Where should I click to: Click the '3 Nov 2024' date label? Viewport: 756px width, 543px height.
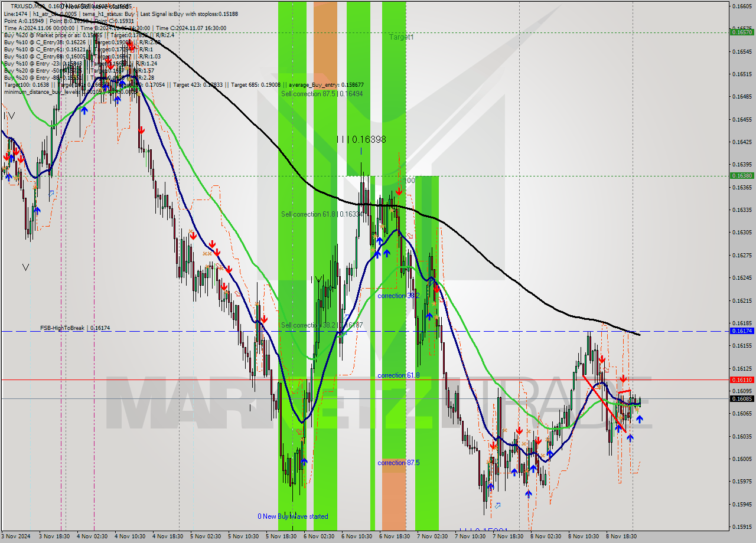(15, 537)
